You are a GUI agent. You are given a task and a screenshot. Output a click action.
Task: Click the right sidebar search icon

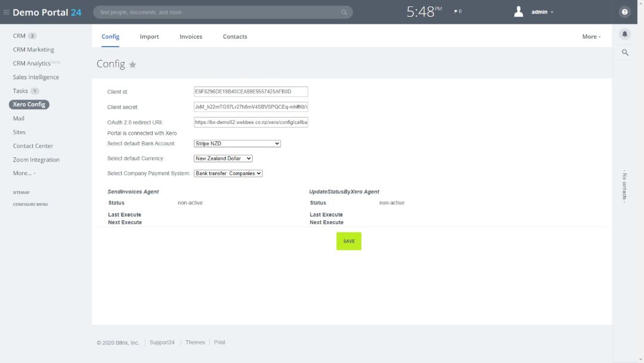pos(625,53)
